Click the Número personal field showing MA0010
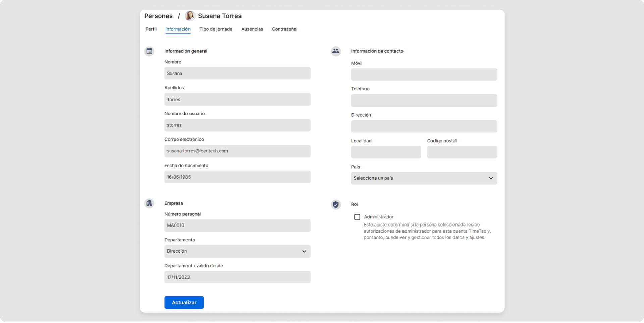Image resolution: width=644 pixels, height=323 pixels. [237, 225]
